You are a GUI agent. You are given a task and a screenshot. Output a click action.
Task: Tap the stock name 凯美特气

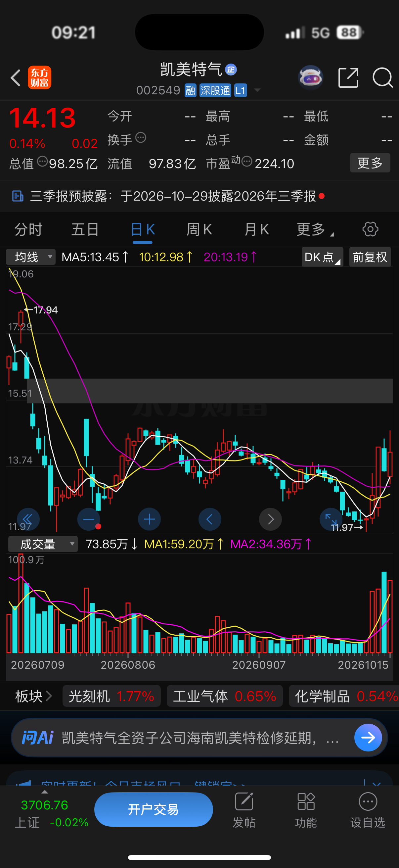[x=191, y=70]
